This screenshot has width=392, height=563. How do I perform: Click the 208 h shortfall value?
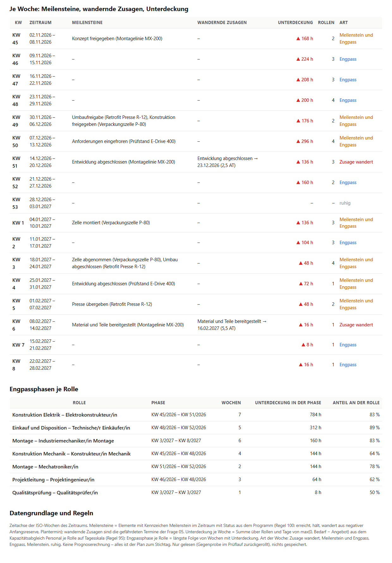pyautogui.click(x=305, y=80)
